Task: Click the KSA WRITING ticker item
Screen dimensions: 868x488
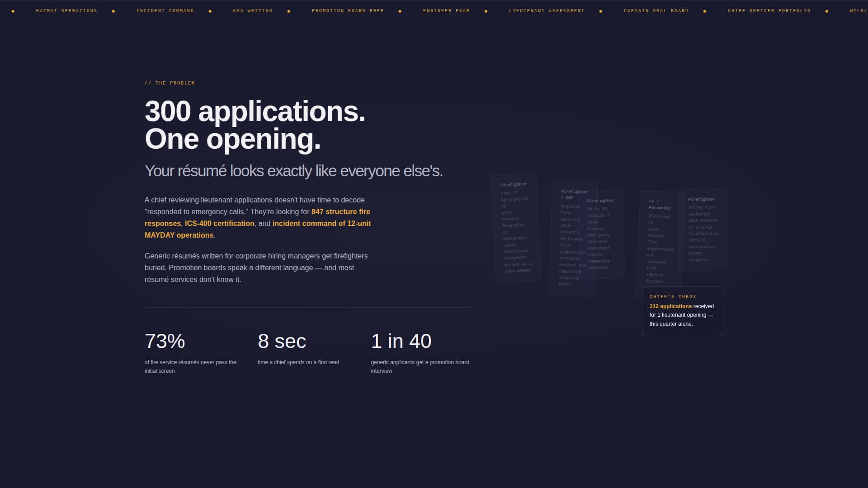Action: pos(253,11)
